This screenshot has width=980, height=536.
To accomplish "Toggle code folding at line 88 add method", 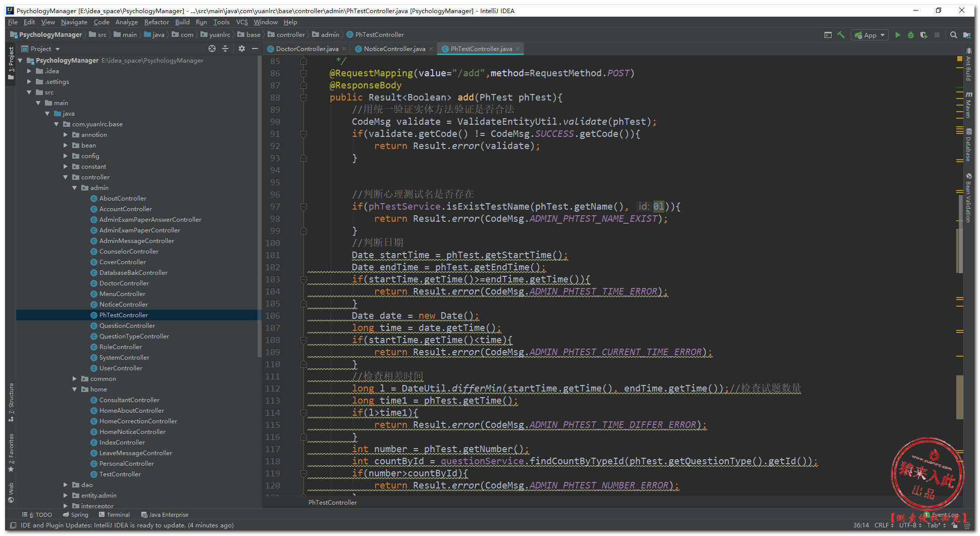I will [303, 98].
